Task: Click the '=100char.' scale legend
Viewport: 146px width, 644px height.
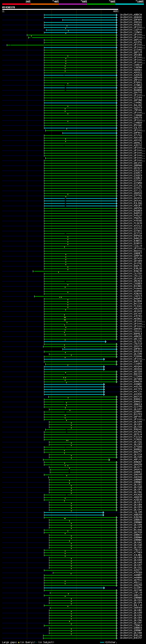Action: [108, 642]
